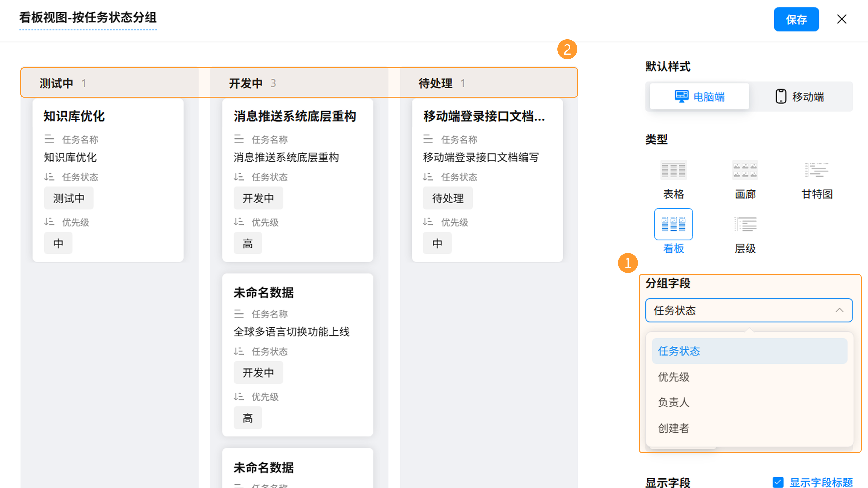Open the 知识库优化 task card
Viewport: 868px width, 488px height.
[74, 116]
